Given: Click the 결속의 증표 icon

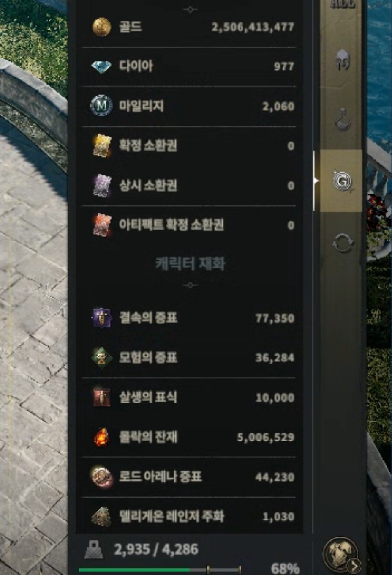Looking at the screenshot, I should (102, 318).
